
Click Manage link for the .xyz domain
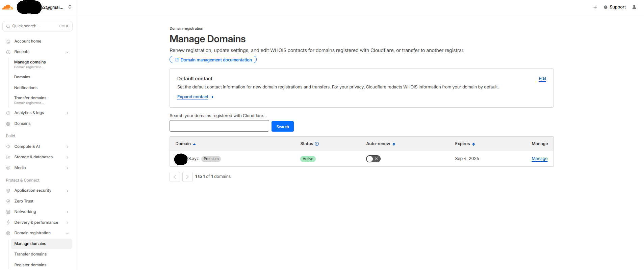(540, 159)
